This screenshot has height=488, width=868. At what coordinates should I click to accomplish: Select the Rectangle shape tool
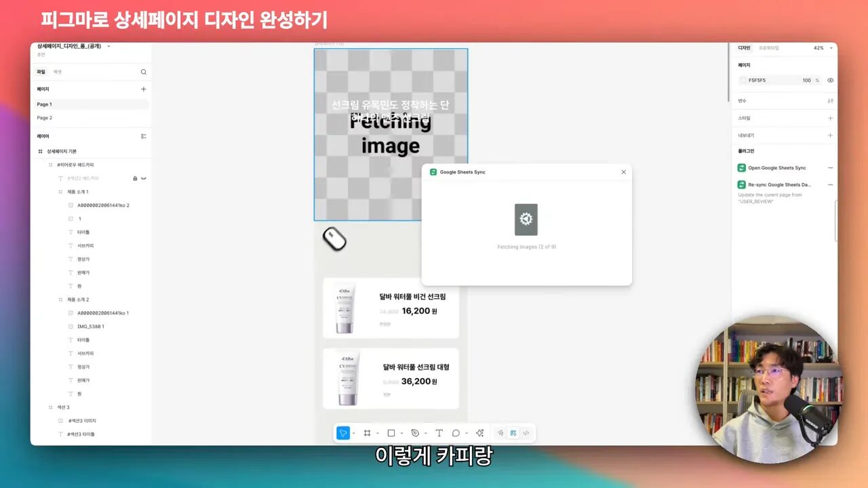(x=391, y=433)
